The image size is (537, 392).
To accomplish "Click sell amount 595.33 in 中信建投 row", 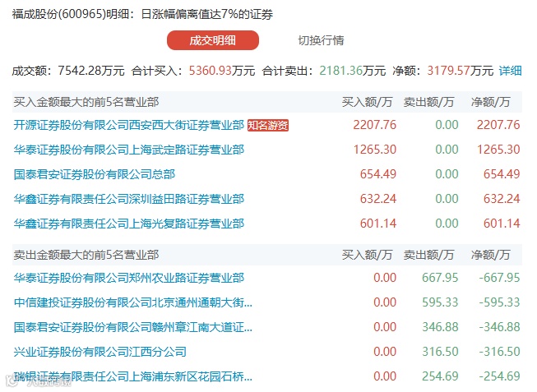I will pyautogui.click(x=440, y=302).
